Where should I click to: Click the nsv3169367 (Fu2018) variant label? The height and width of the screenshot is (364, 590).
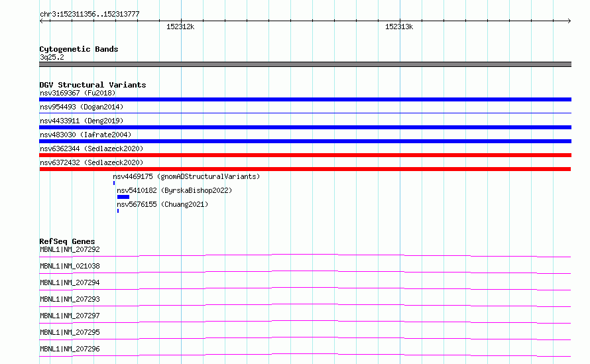pyautogui.click(x=78, y=93)
